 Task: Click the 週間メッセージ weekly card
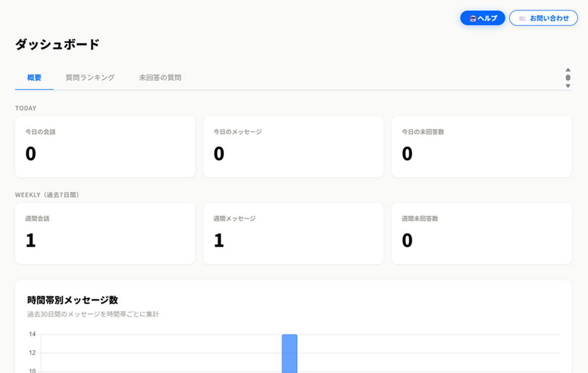tap(293, 233)
